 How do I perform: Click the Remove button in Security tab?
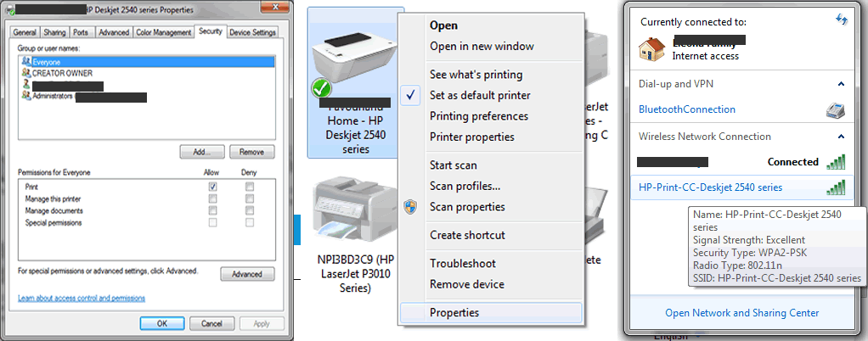[x=252, y=152]
